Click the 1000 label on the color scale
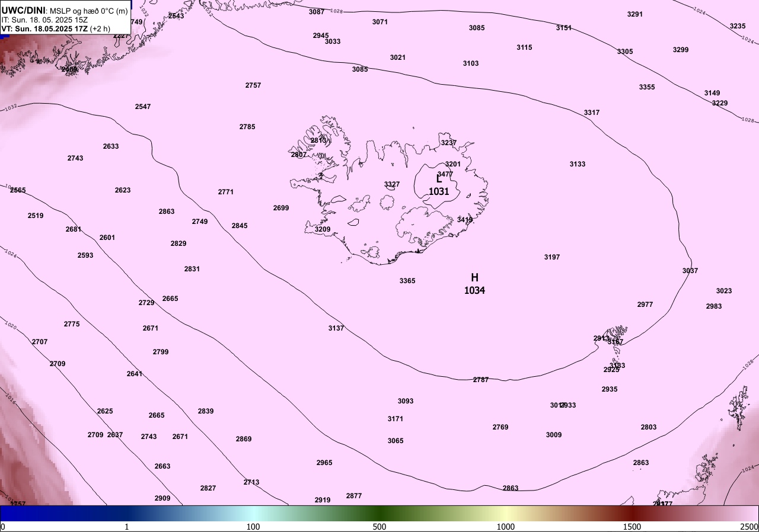The image size is (759, 532). tap(506, 527)
